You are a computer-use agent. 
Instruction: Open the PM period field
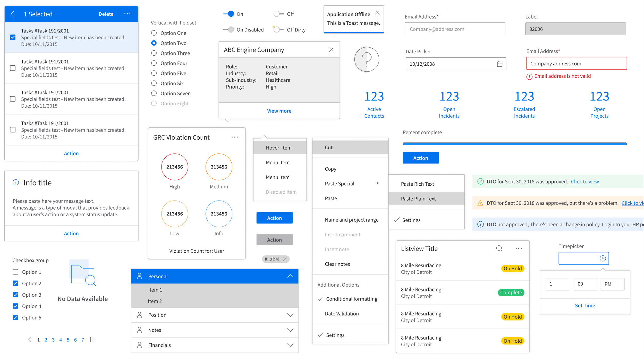[612, 284]
